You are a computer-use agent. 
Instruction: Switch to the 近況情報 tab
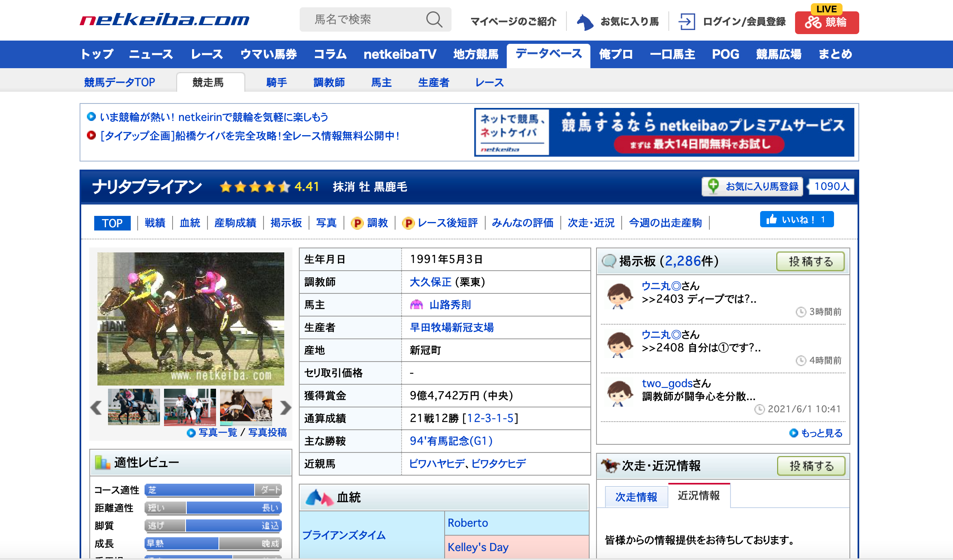point(699,496)
